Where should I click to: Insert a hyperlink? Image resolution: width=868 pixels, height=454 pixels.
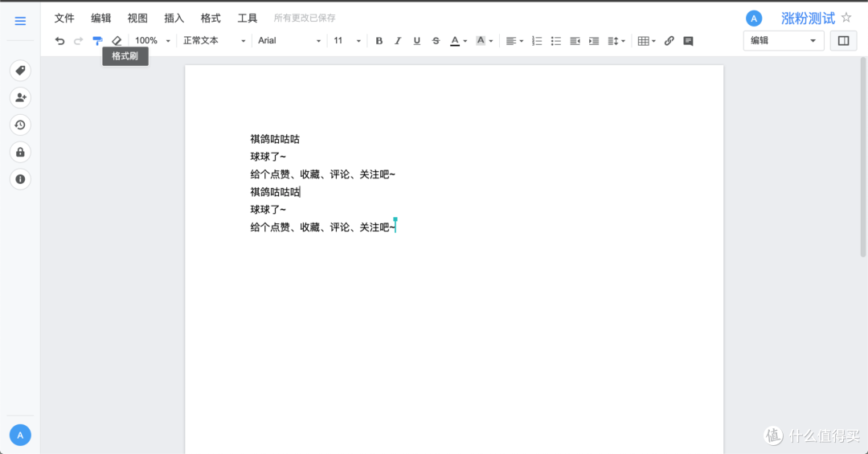coord(669,41)
